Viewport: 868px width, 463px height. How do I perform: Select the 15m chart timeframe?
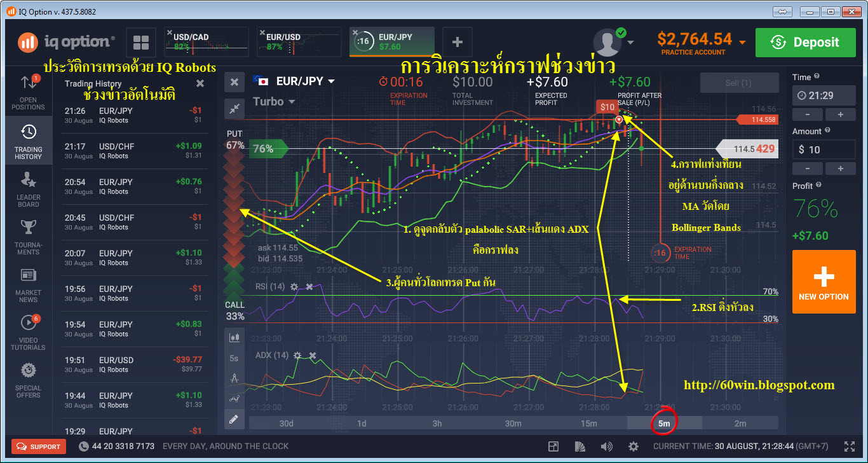click(x=589, y=424)
